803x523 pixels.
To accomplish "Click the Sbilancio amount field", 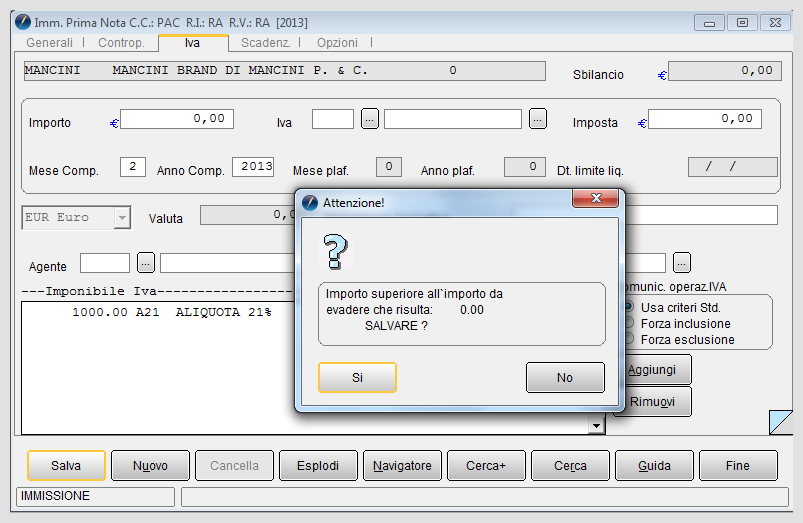I will point(725,71).
